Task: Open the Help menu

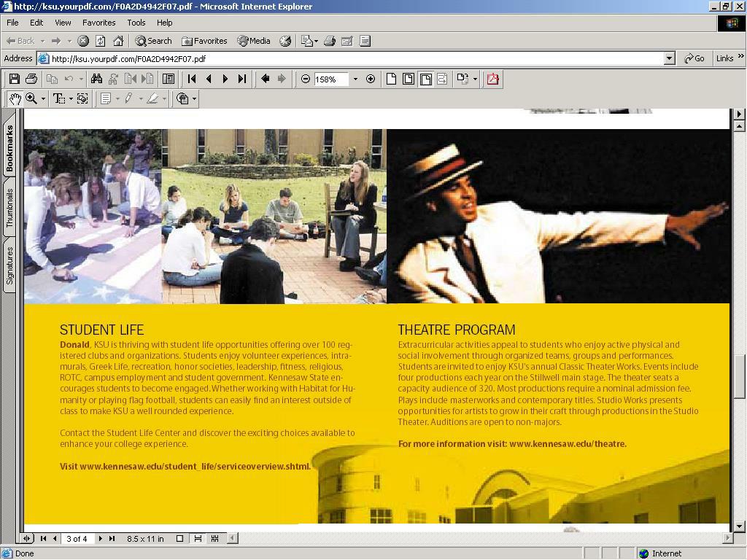Action: tap(165, 23)
